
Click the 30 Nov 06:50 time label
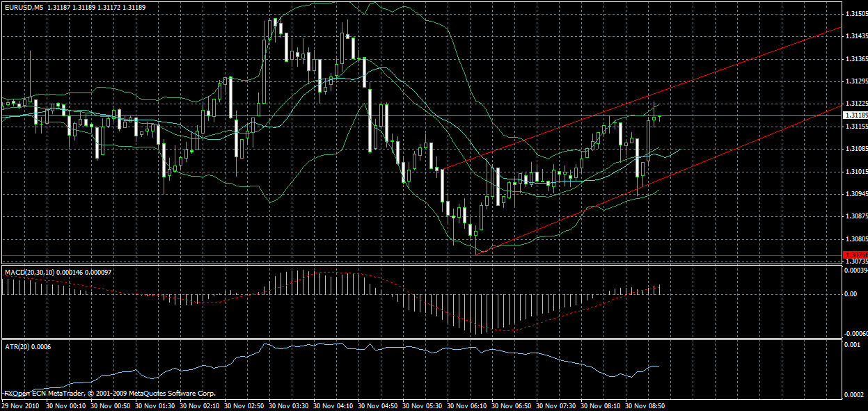tap(512, 405)
